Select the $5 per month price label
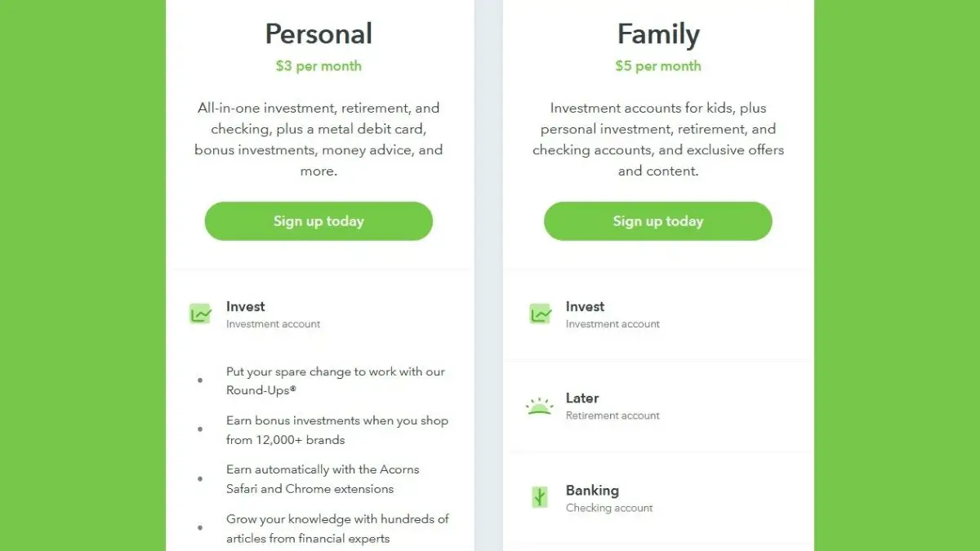980x551 pixels. [658, 65]
